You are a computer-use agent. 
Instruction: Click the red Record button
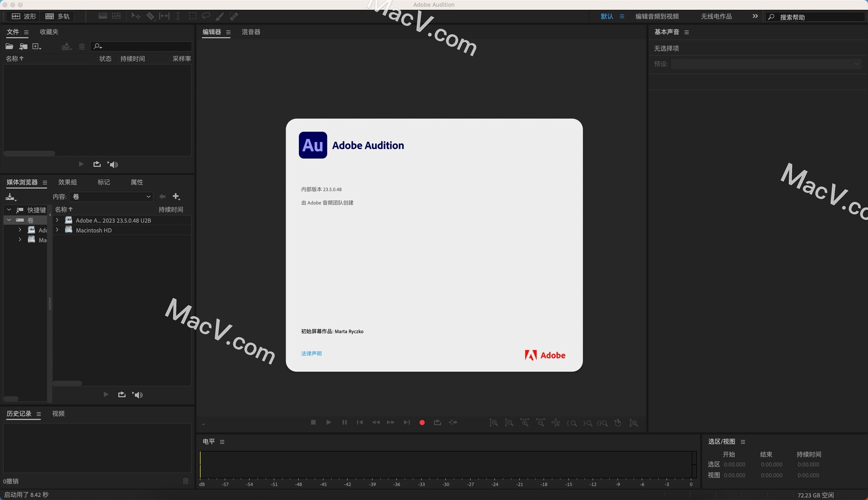coord(422,423)
